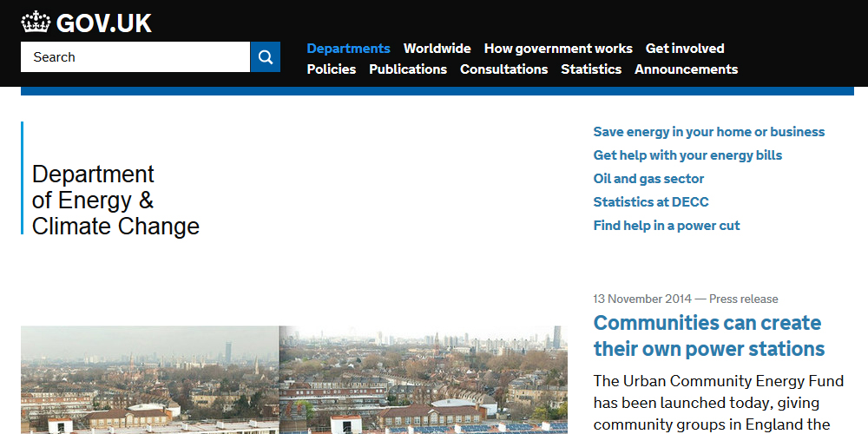868x434 pixels.
Task: Open Statistics at DECC link
Action: 650,202
